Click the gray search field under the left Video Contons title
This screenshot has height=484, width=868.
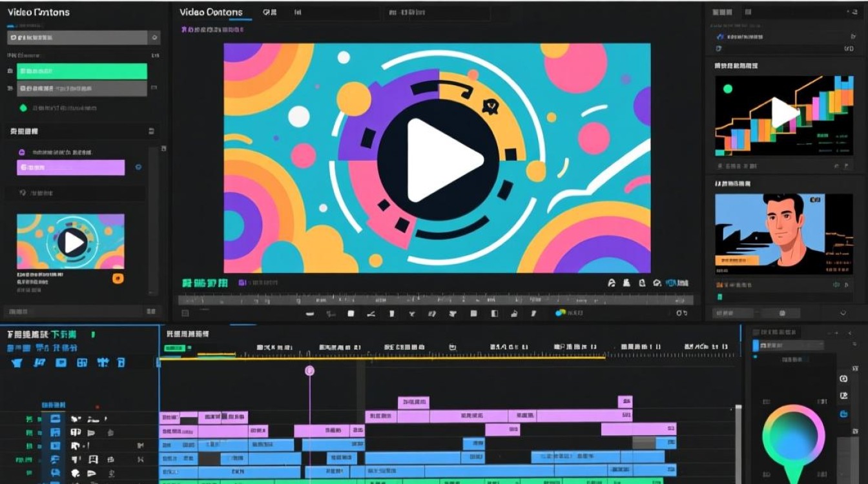77,37
